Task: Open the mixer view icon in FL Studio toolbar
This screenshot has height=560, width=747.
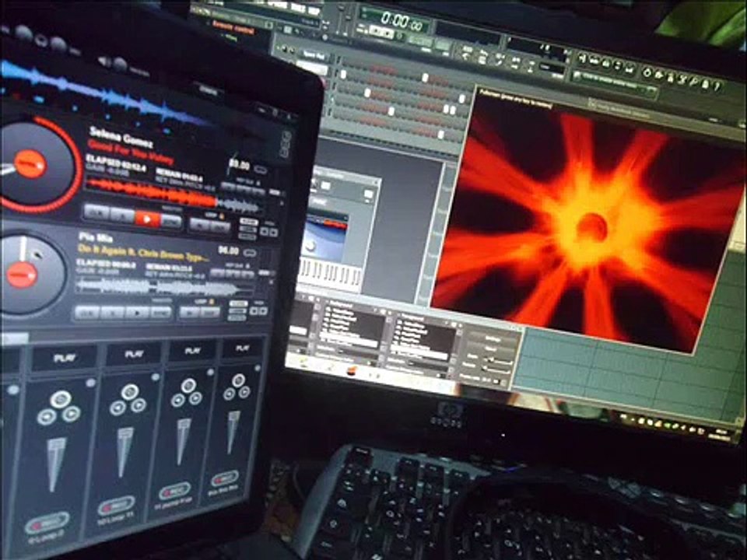Action: [x=629, y=68]
